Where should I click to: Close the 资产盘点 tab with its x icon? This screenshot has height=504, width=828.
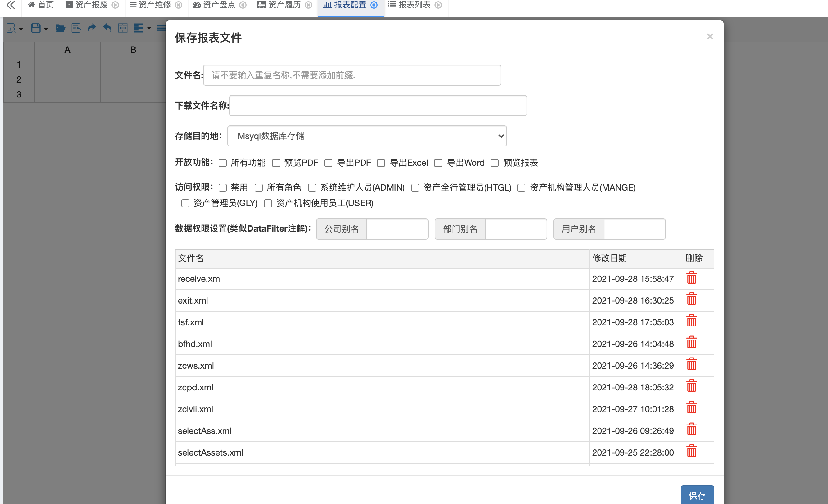pos(243,5)
